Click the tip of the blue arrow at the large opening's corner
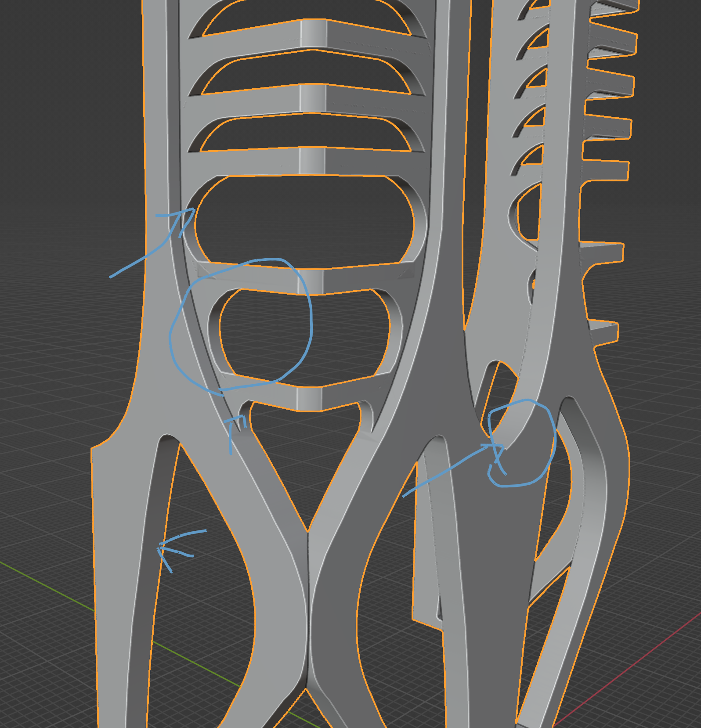701x728 pixels. tap(192, 210)
